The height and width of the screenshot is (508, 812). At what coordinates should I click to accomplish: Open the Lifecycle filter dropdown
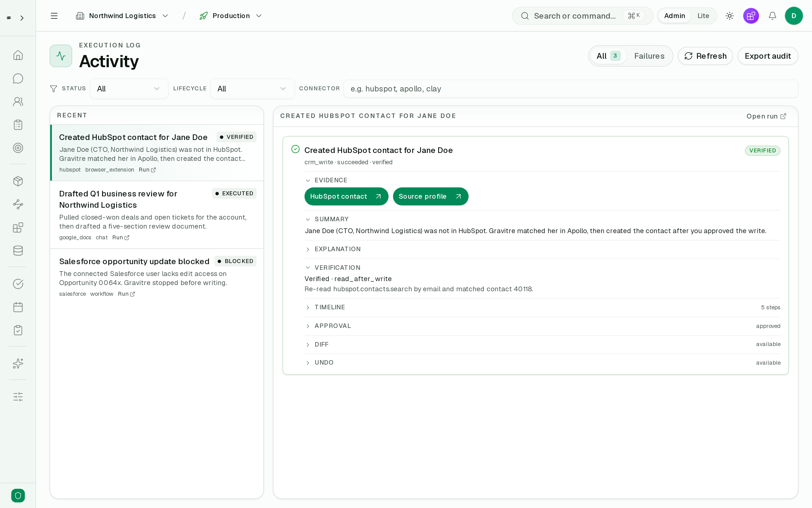[252, 89]
